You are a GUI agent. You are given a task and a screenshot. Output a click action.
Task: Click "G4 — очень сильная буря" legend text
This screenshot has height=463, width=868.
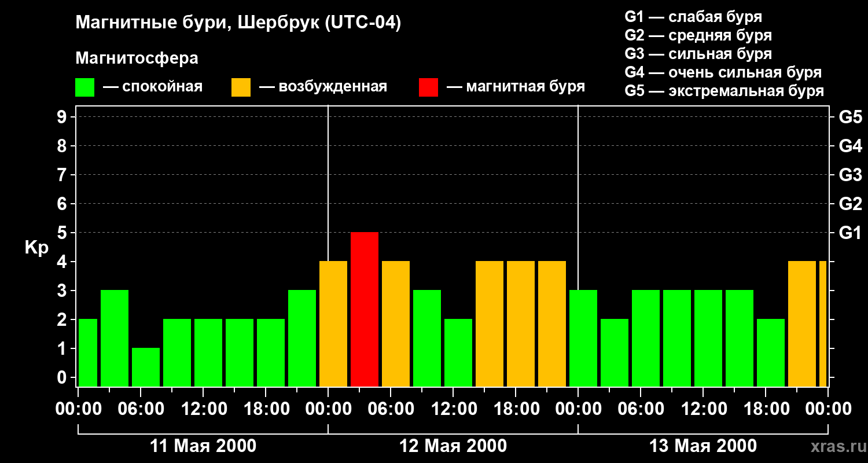[x=723, y=73]
